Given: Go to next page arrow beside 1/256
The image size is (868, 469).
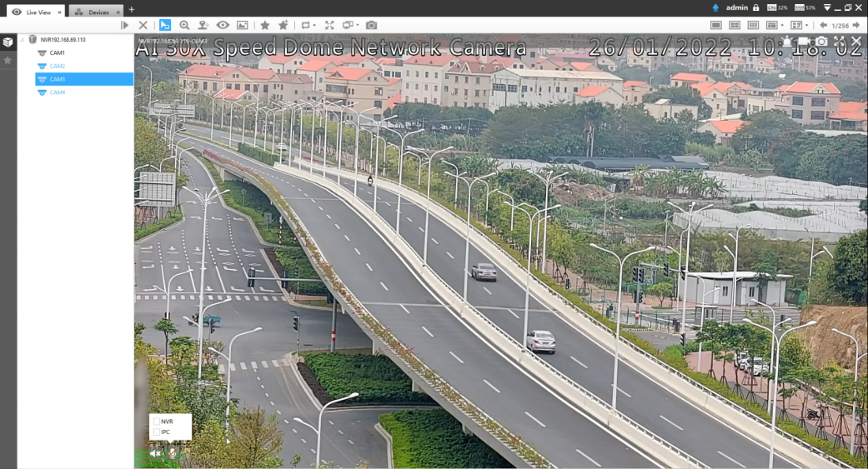Looking at the screenshot, I should pos(856,25).
